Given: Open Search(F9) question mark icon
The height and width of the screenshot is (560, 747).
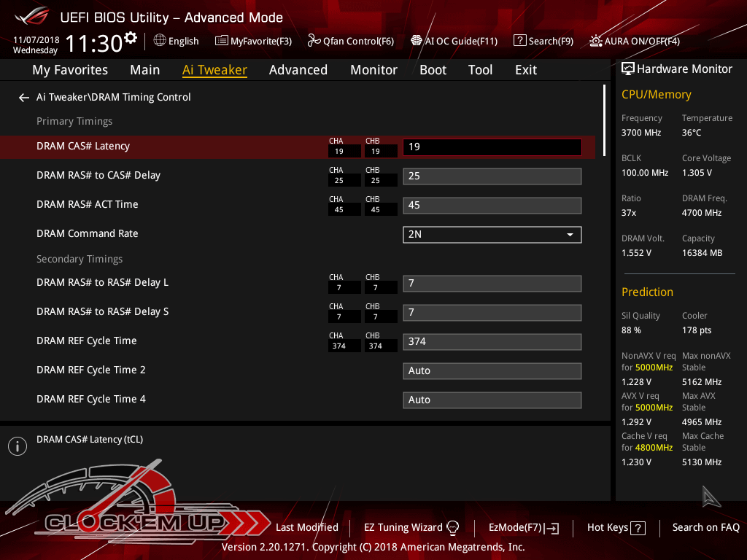Looking at the screenshot, I should coord(519,41).
